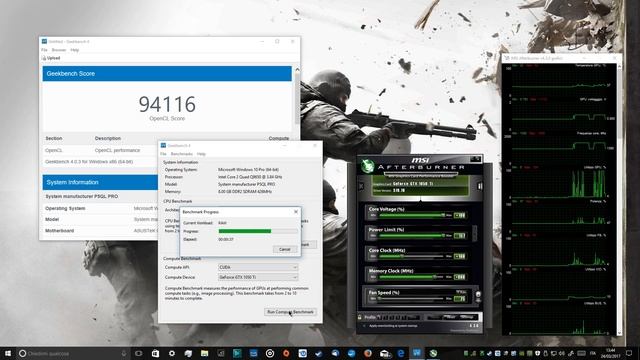This screenshot has width=640, height=360.
Task: Click the Cortana microphone icon
Action: click(124, 353)
